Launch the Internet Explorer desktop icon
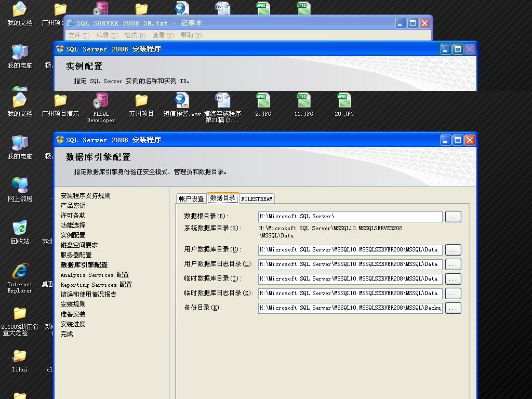 point(20,271)
